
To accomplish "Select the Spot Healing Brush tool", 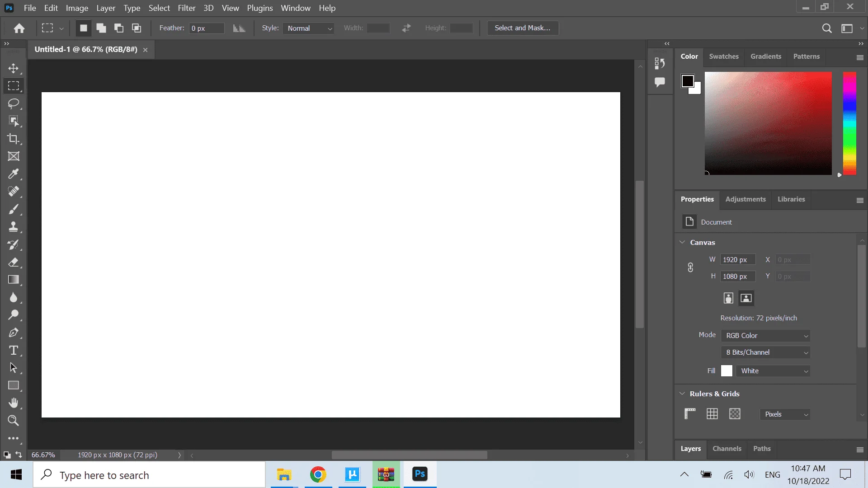I will point(14,192).
